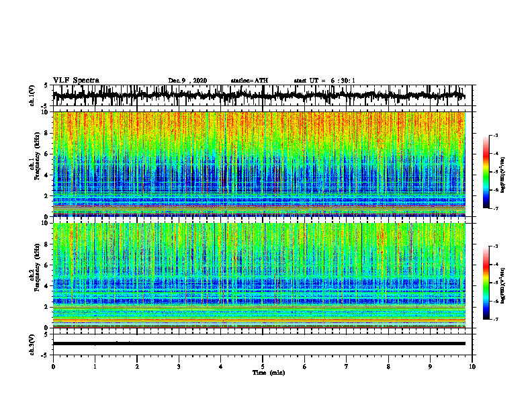Click inside the ch.1 spectrogram panel
532x411 pixels.
[259, 164]
